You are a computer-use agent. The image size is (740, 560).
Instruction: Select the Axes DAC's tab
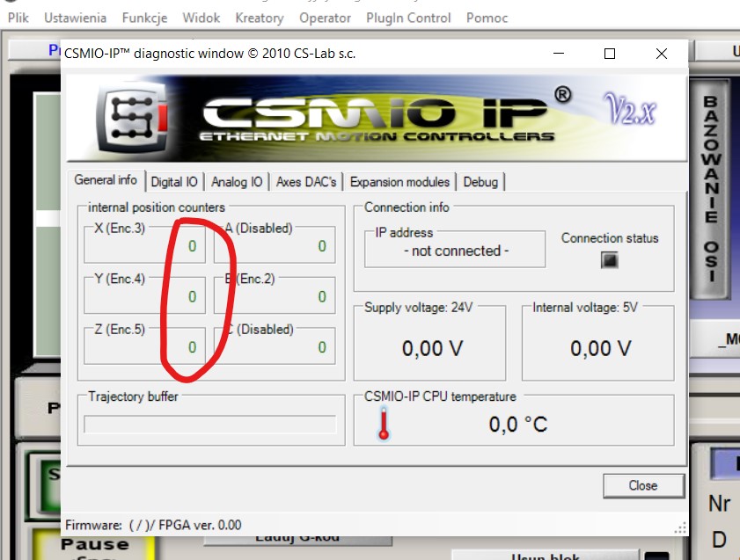pos(305,182)
